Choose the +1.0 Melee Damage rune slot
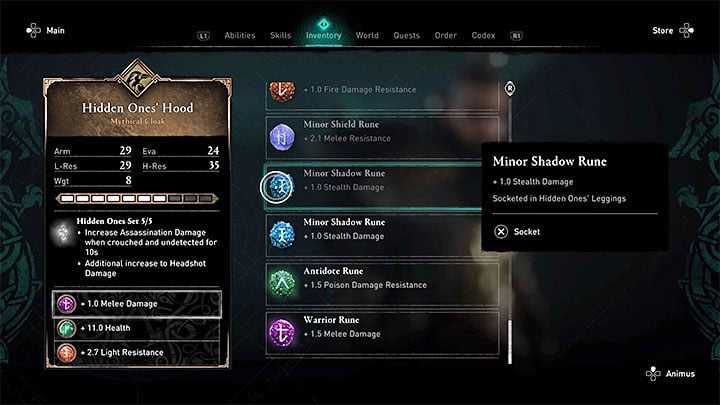Viewport: 720px width, 405px height. click(x=137, y=304)
